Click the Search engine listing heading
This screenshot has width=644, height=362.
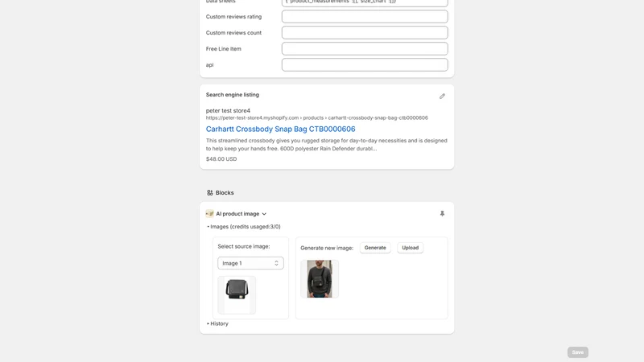click(x=233, y=94)
